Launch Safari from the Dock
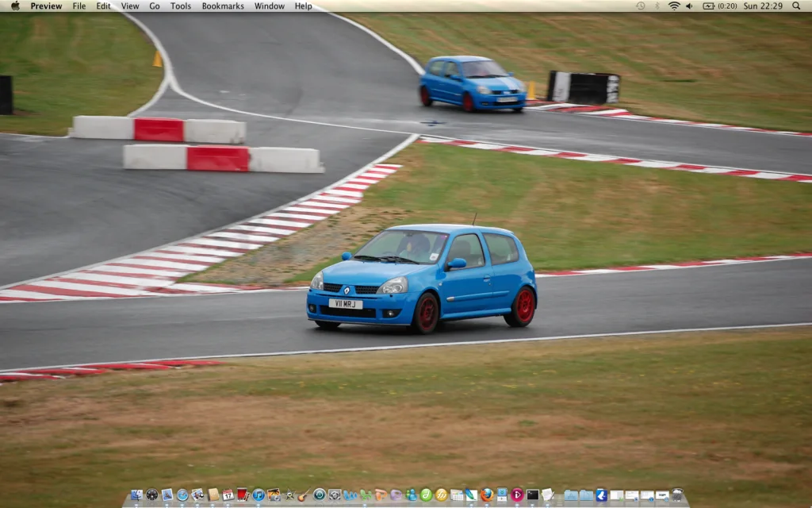Viewport: 812px width, 508px height. (x=183, y=495)
